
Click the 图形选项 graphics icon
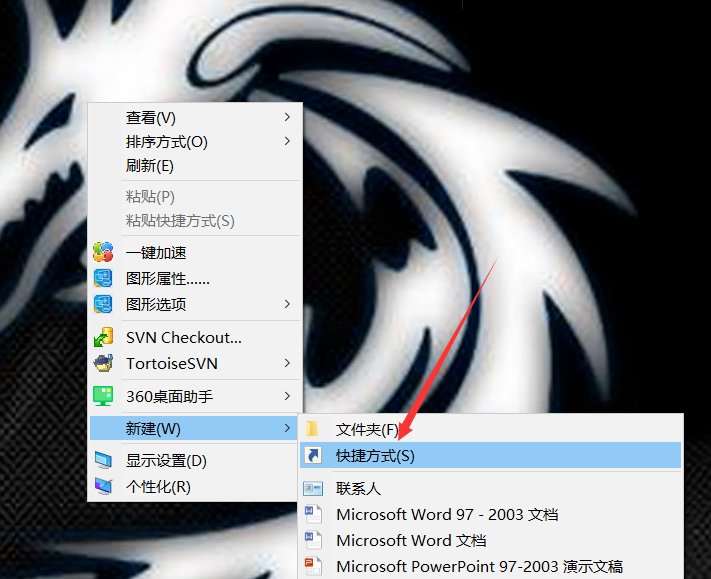[x=103, y=304]
